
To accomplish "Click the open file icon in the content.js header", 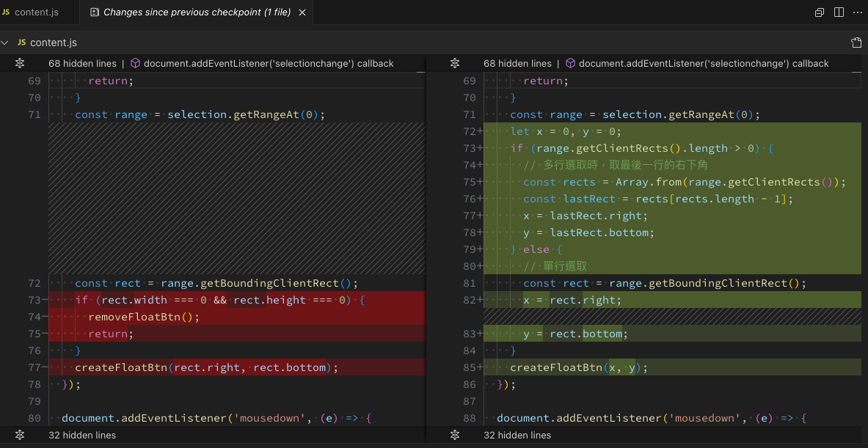I will tap(856, 43).
